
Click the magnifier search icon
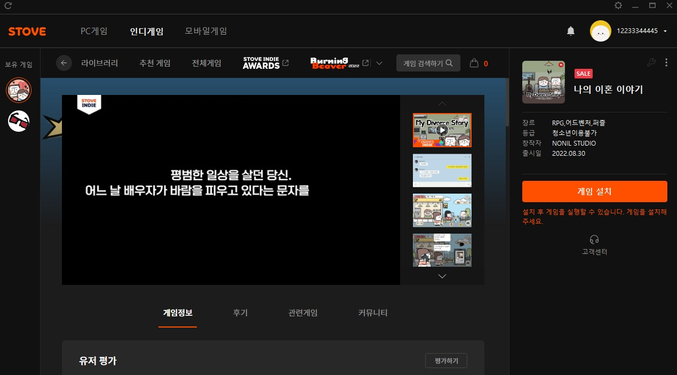point(449,63)
